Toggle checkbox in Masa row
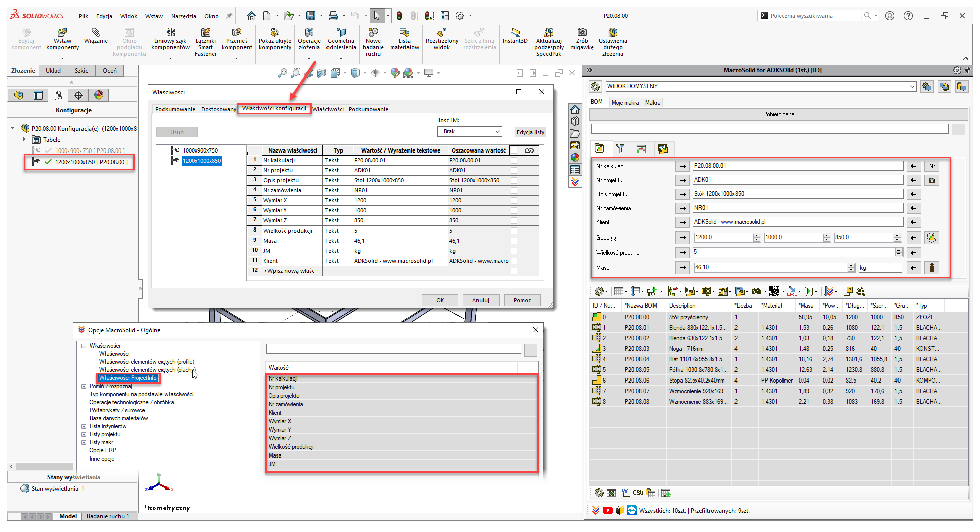980x532 pixels. pos(514,241)
